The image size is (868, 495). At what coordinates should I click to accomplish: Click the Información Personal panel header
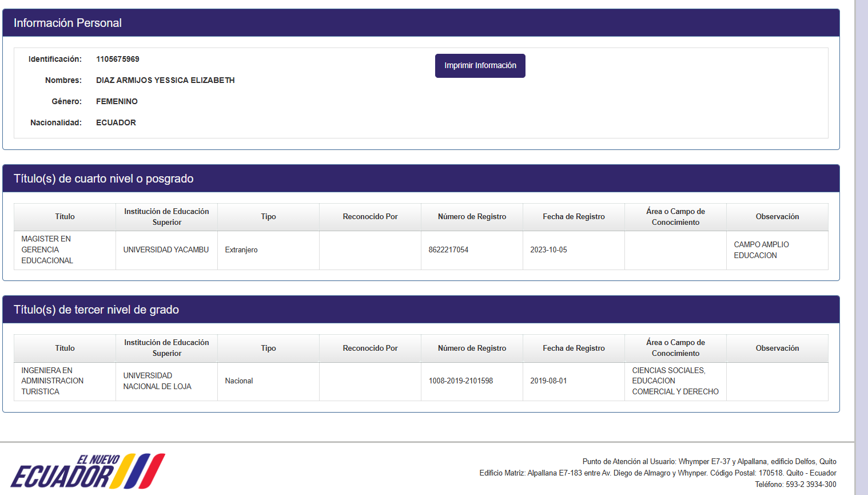pos(67,23)
